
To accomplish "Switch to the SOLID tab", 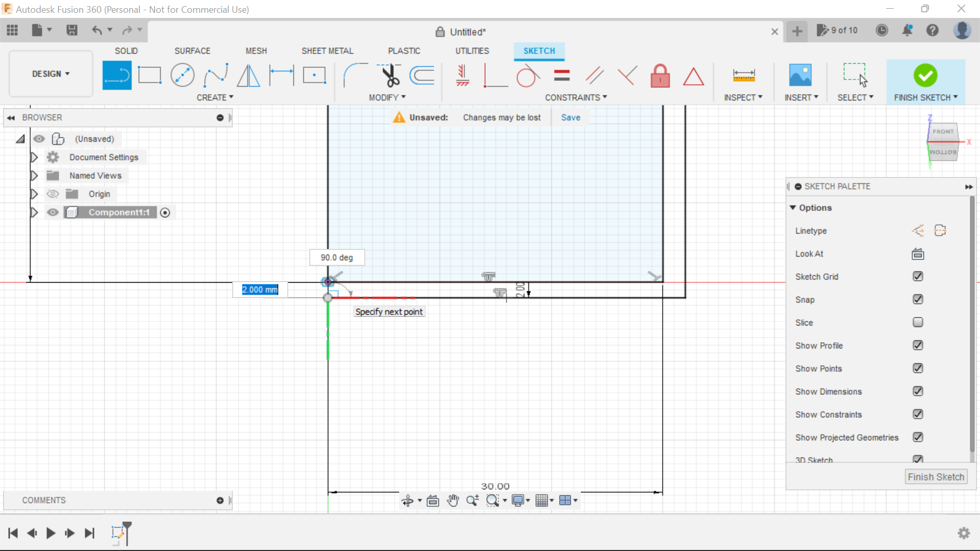I will (126, 51).
